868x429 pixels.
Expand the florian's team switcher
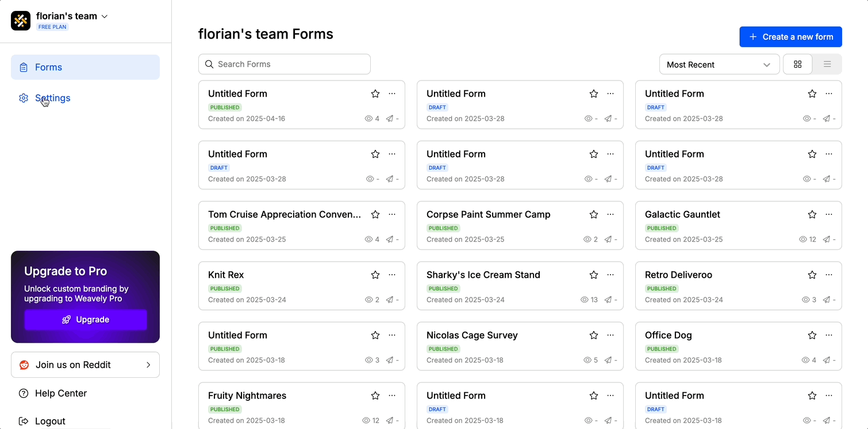pos(105,17)
